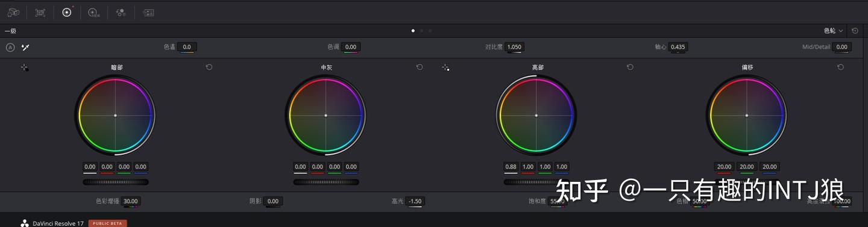Click the 亮部 green channel value 1.00
The width and height of the screenshot is (868, 227).
coord(544,167)
